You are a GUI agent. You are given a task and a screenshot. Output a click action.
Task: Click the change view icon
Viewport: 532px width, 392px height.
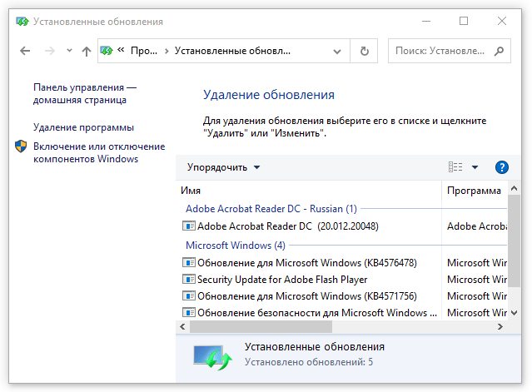tap(455, 167)
